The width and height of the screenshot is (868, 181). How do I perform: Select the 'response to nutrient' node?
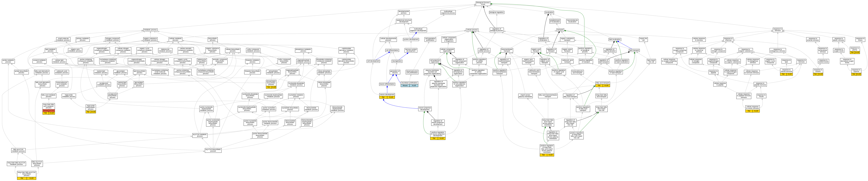[x=818, y=71]
